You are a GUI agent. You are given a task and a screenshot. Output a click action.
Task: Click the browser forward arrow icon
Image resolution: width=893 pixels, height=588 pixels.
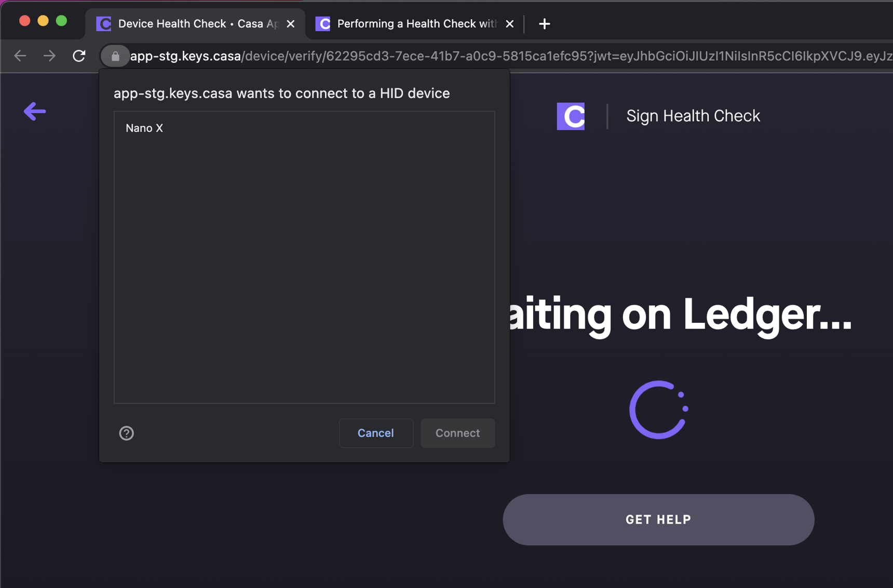[49, 56]
